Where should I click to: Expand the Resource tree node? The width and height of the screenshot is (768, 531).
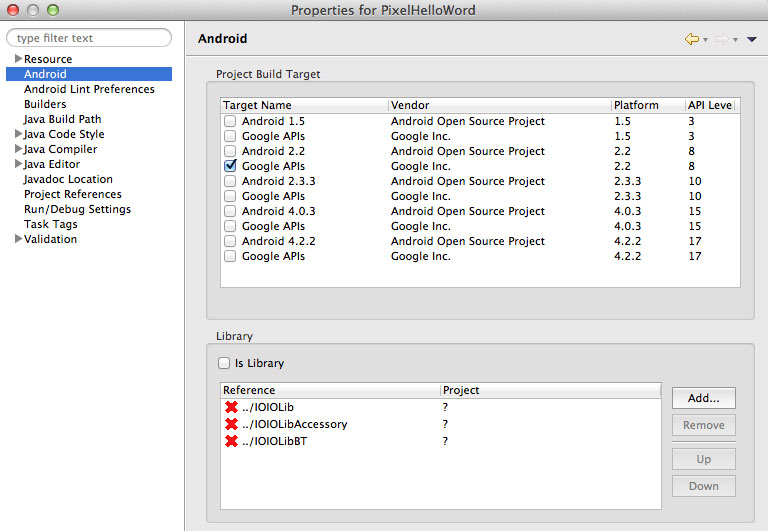click(18, 59)
